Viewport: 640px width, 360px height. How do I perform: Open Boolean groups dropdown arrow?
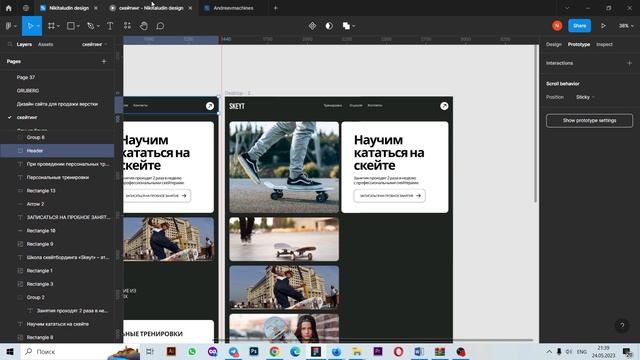coord(353,26)
